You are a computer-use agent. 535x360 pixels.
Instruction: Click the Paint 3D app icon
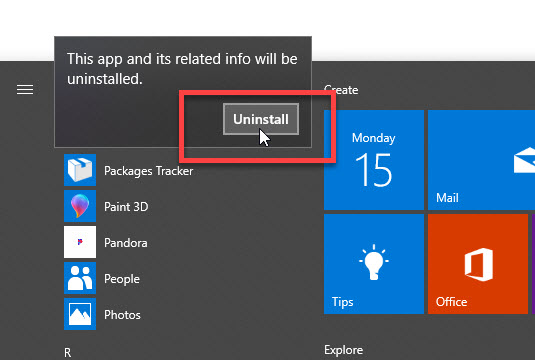click(x=80, y=206)
